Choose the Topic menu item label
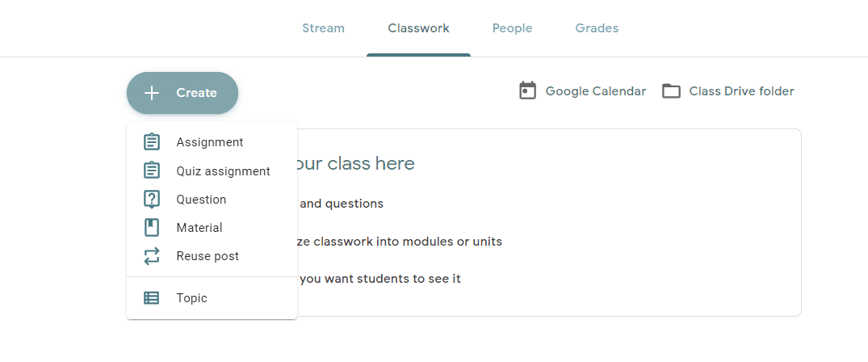The height and width of the screenshot is (362, 868). [x=191, y=298]
